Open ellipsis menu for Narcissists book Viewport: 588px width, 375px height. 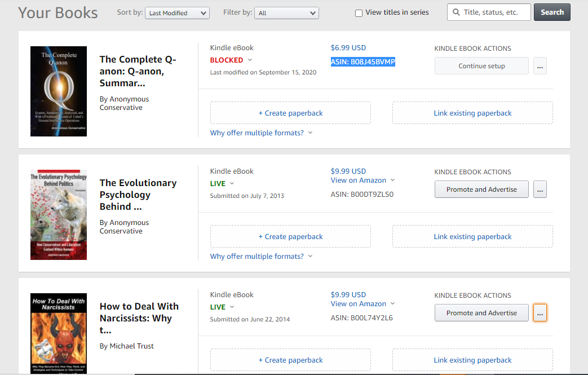540,313
